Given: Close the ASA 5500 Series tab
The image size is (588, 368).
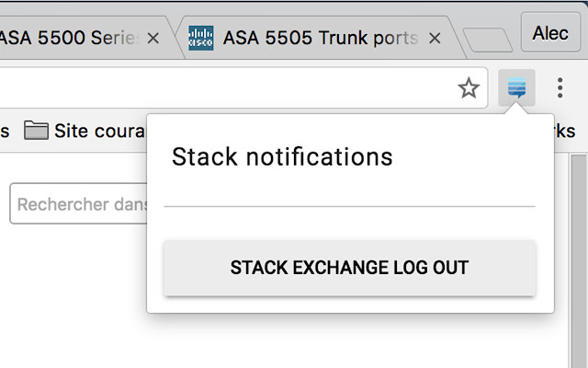Looking at the screenshot, I should 153,39.
